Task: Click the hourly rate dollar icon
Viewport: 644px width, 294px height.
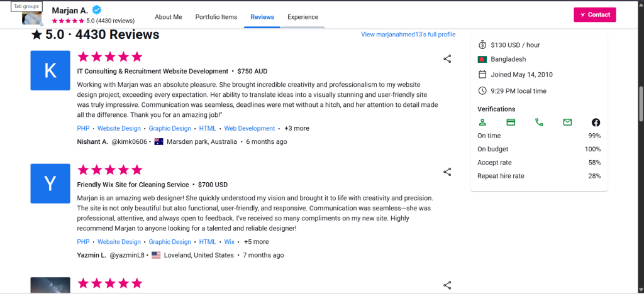Action: (482, 45)
